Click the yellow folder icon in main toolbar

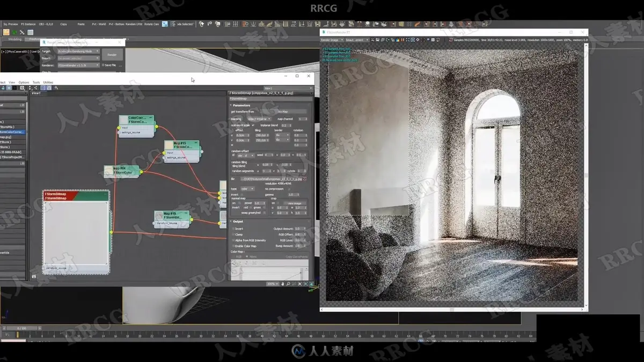coord(6,32)
